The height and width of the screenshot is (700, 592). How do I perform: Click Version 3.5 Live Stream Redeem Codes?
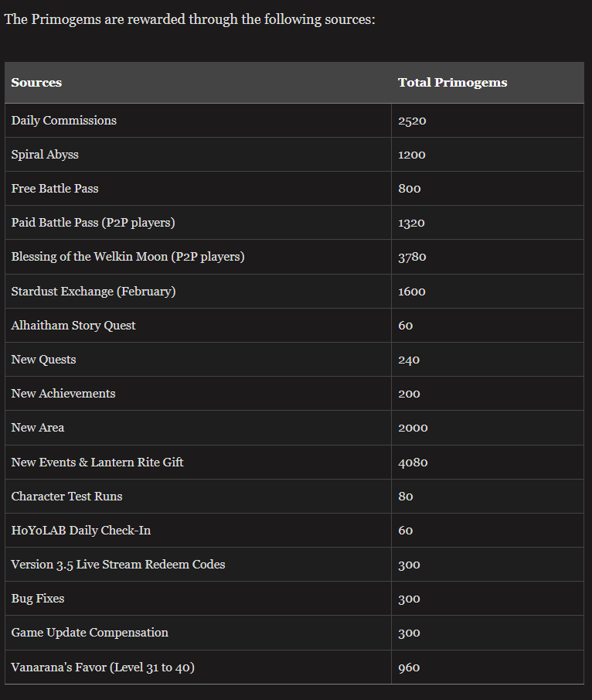[x=117, y=565]
